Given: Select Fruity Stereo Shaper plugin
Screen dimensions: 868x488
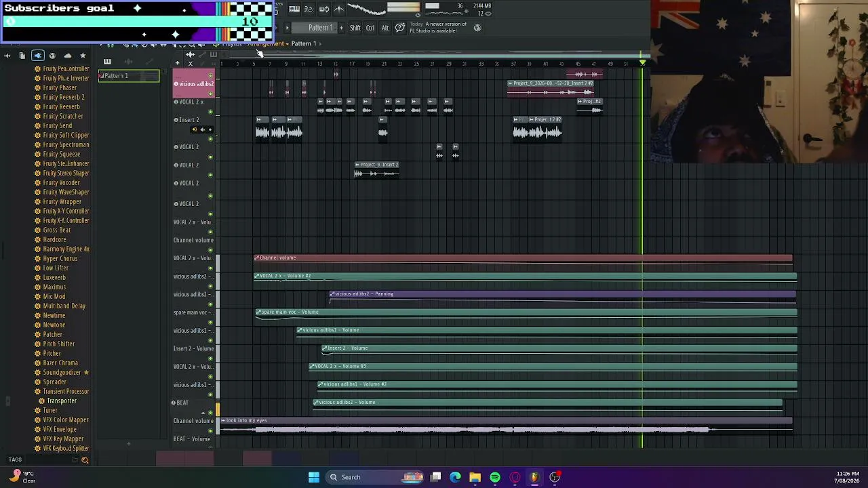Looking at the screenshot, I should [66, 173].
